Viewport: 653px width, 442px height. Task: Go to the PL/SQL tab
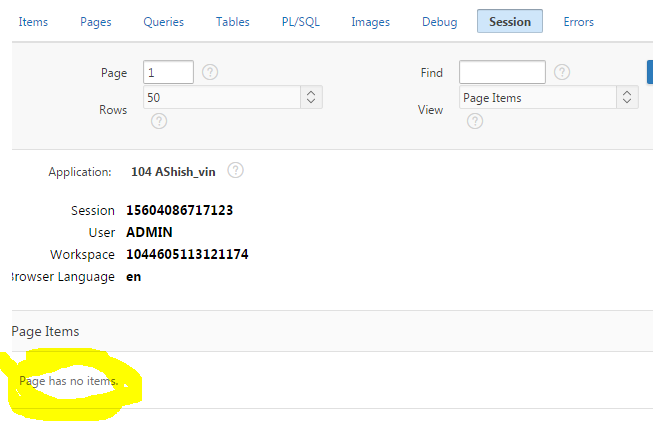301,21
